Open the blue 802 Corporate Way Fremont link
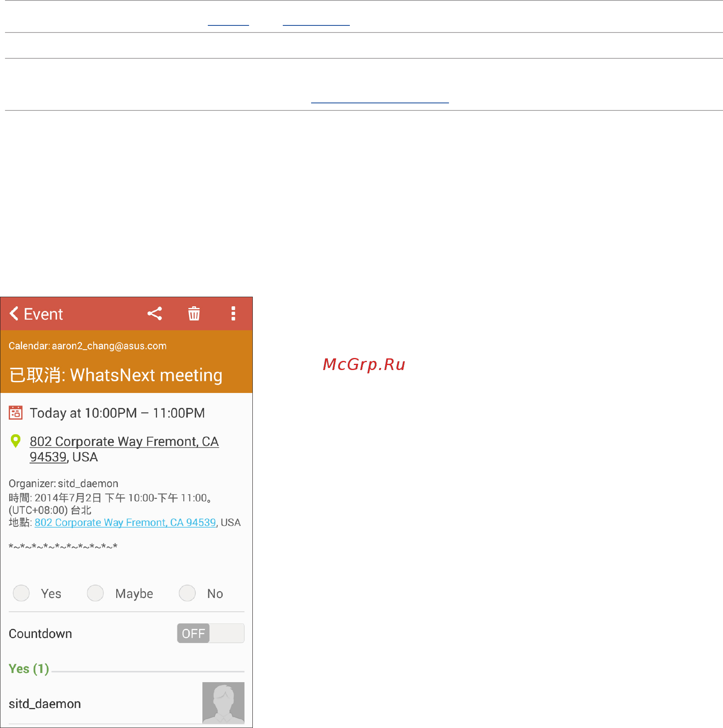 (x=125, y=522)
